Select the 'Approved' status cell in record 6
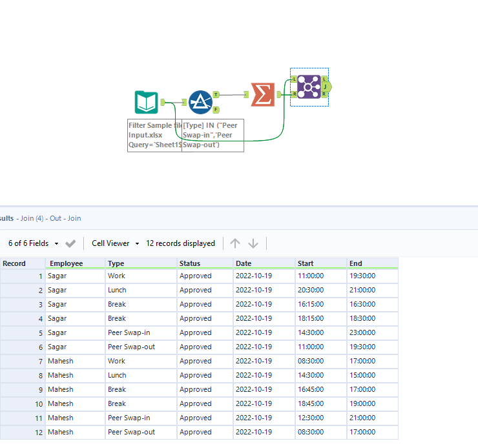 click(x=205, y=347)
